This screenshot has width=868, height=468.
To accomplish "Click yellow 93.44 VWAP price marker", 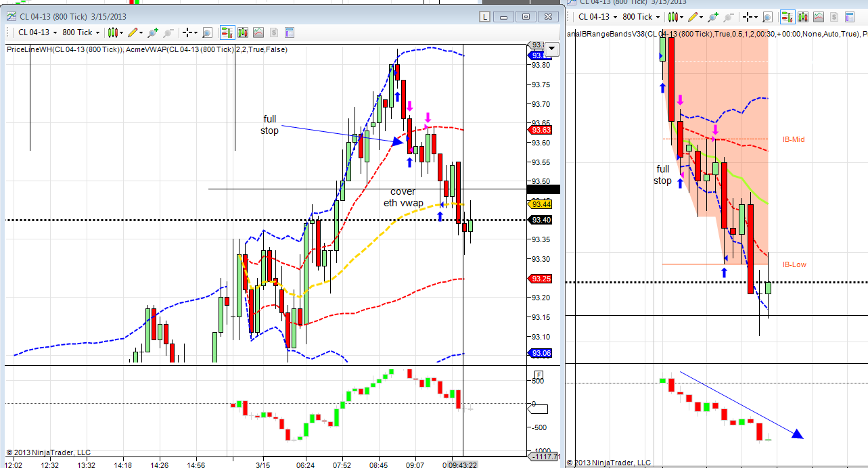I will point(540,204).
